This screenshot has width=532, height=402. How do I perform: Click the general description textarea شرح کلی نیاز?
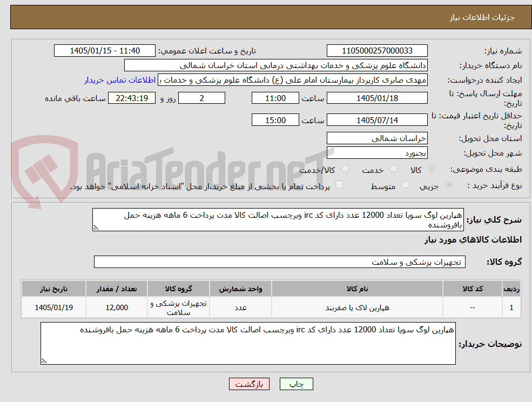click(278, 220)
